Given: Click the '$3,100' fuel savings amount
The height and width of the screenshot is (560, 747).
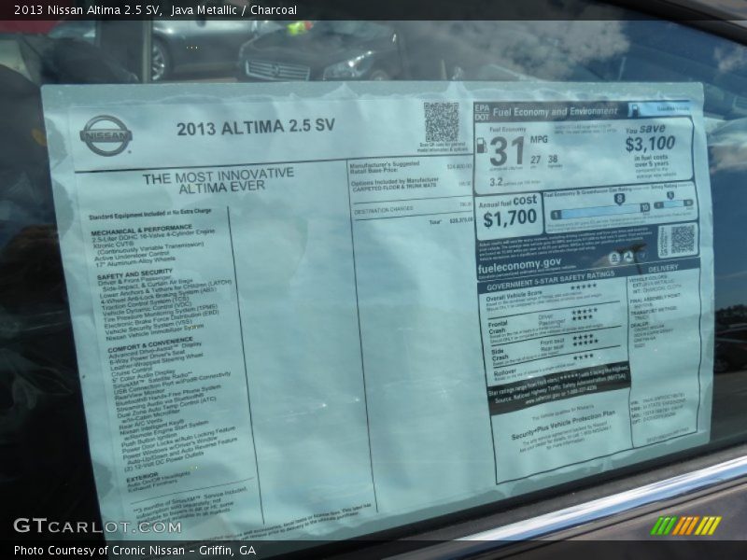Looking at the screenshot, I should pyautogui.click(x=650, y=144).
